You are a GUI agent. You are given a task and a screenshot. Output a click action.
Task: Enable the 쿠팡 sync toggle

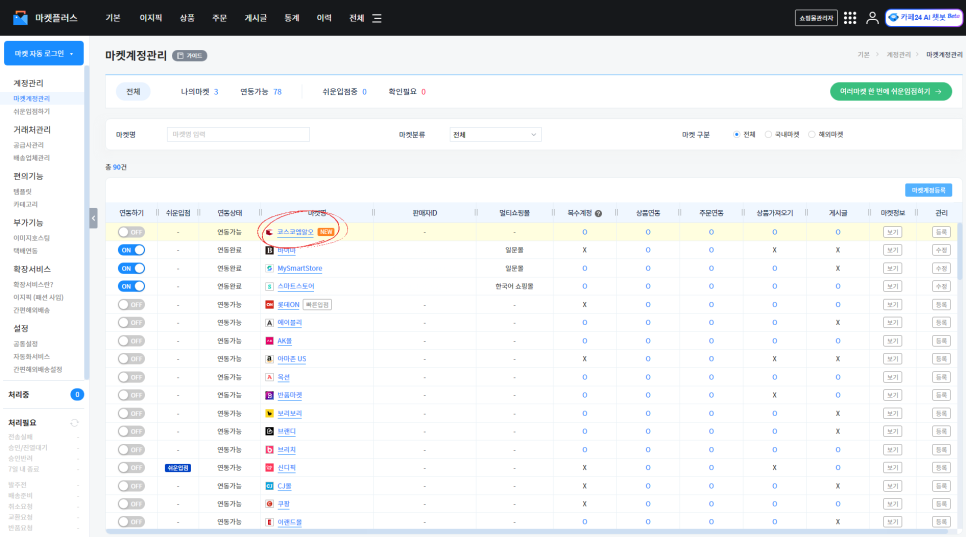tap(131, 504)
